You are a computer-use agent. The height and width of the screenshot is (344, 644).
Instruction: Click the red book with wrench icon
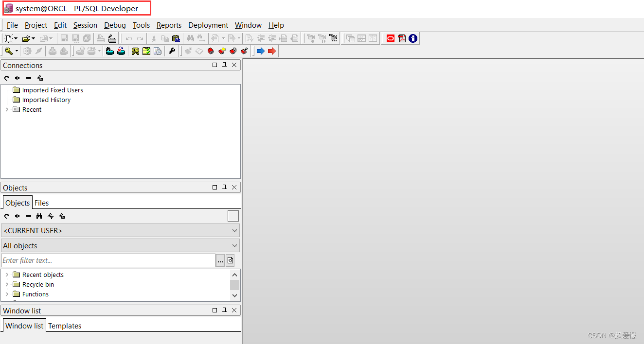pyautogui.click(x=244, y=51)
